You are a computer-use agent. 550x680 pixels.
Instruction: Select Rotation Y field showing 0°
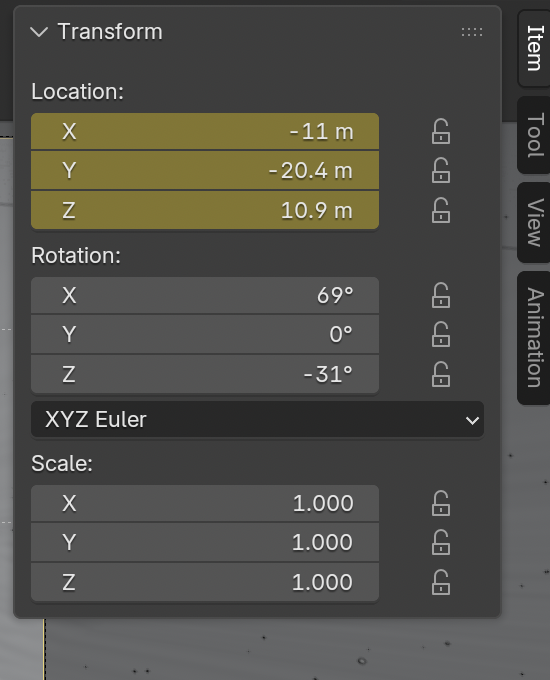(x=205, y=334)
